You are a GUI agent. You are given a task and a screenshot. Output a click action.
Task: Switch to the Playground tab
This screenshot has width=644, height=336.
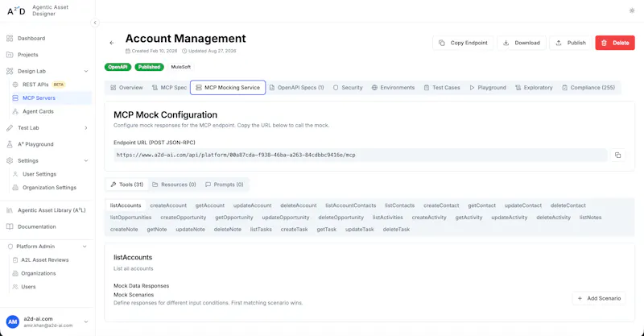[x=488, y=88]
